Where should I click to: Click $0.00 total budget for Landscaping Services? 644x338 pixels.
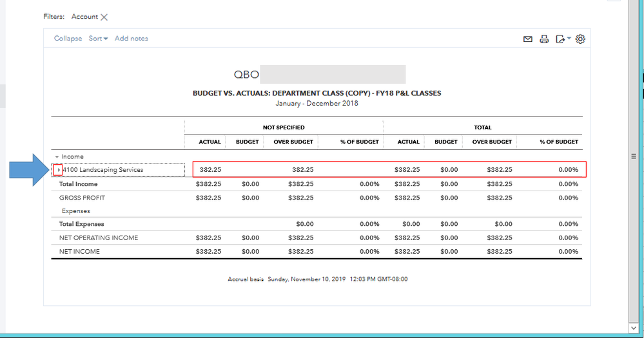point(449,169)
